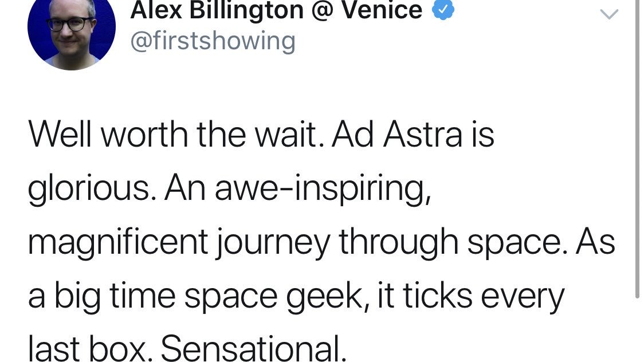Click the word 'journey' in the tweet
Image resolution: width=644 pixels, height=362 pixels.
coord(273,244)
